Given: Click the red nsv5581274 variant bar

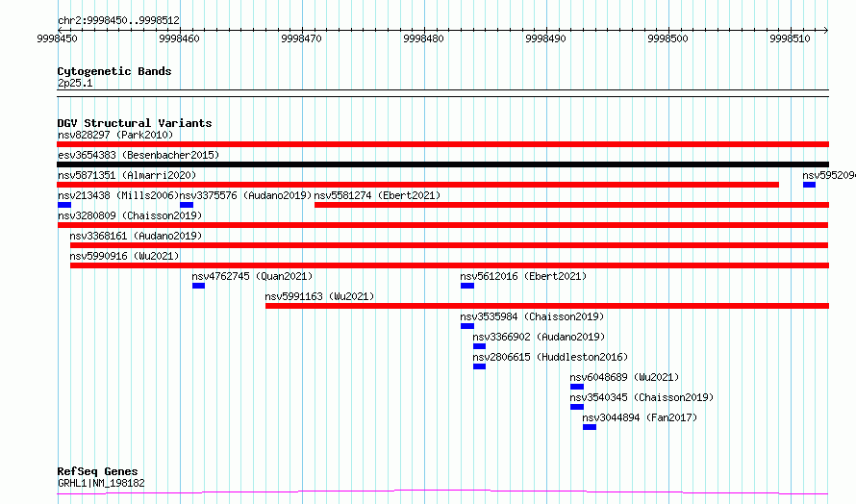Looking at the screenshot, I should (571, 205).
